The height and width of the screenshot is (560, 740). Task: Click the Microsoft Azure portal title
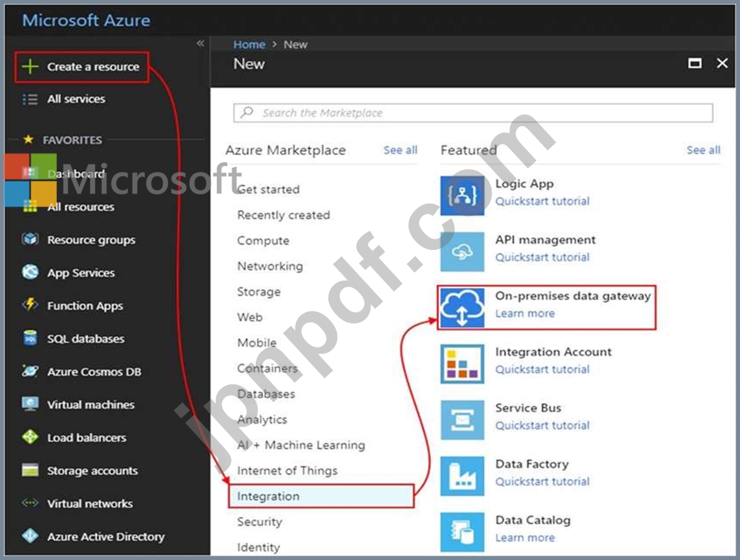86,20
